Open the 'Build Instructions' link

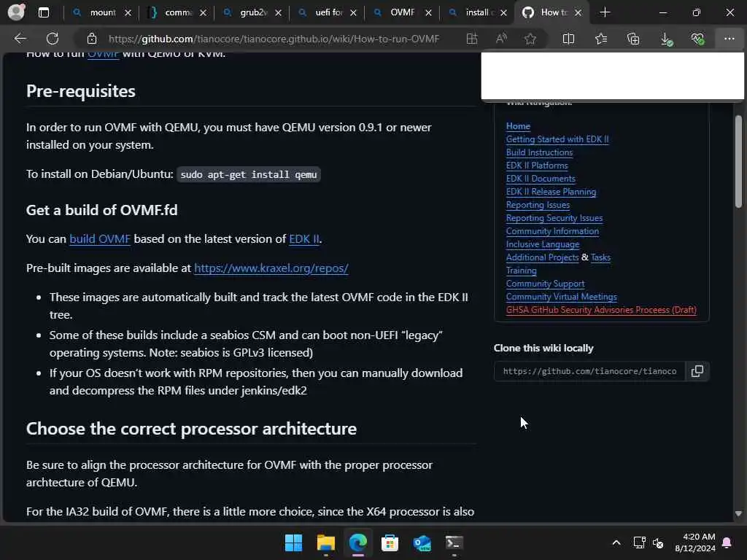[x=539, y=152]
